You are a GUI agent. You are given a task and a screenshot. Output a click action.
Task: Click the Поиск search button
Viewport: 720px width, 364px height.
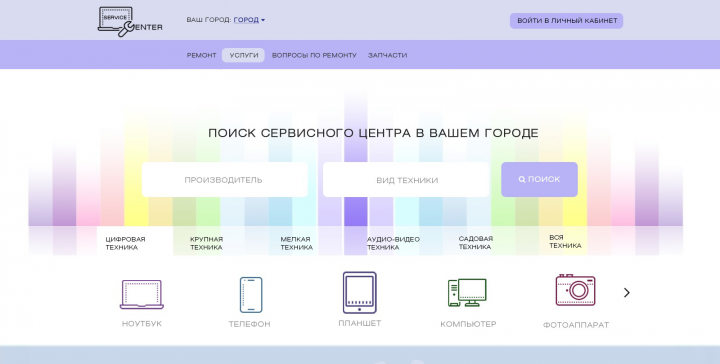coord(539,179)
